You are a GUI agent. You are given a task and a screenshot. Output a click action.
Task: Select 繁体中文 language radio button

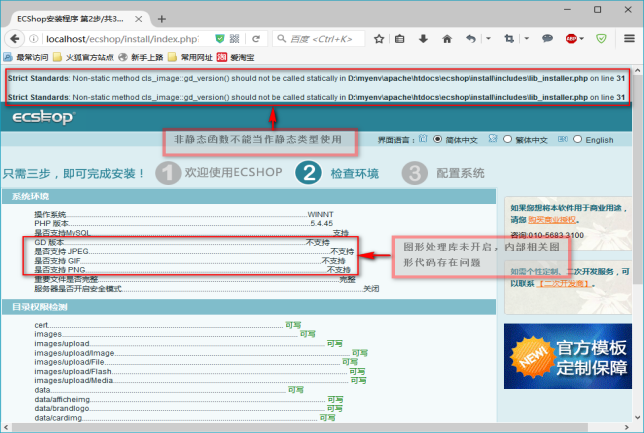(507, 139)
